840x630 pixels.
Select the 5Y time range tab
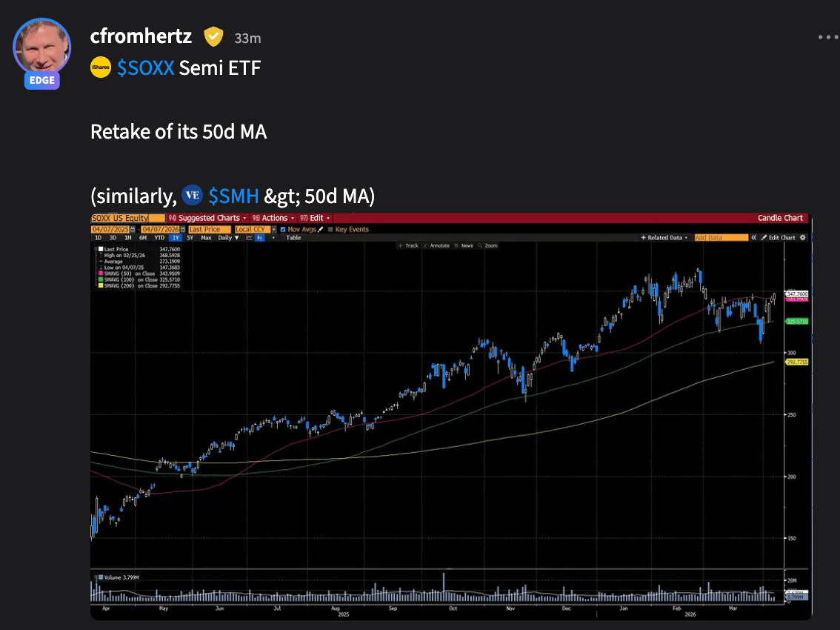190,237
